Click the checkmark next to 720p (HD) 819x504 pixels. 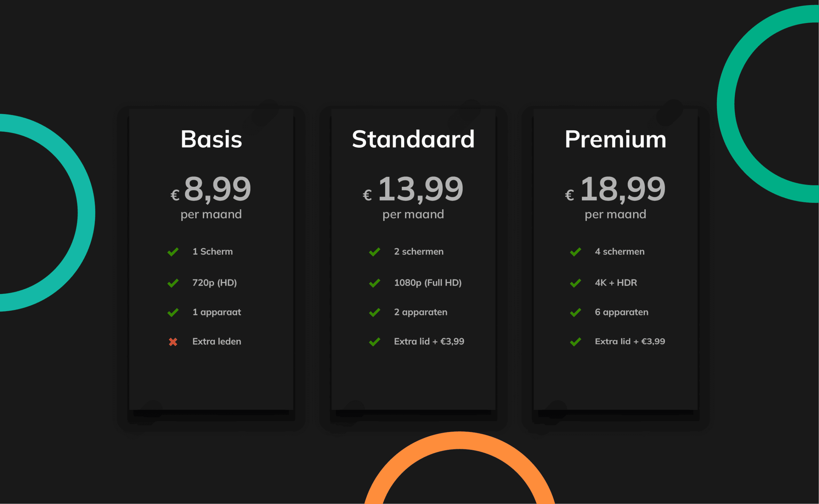[173, 283]
